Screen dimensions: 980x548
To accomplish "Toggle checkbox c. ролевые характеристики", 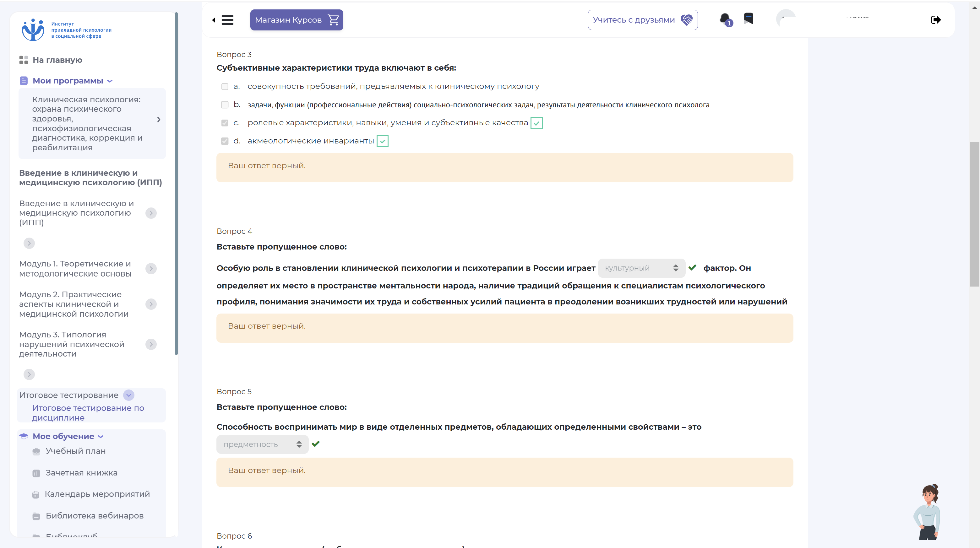I will tap(225, 123).
